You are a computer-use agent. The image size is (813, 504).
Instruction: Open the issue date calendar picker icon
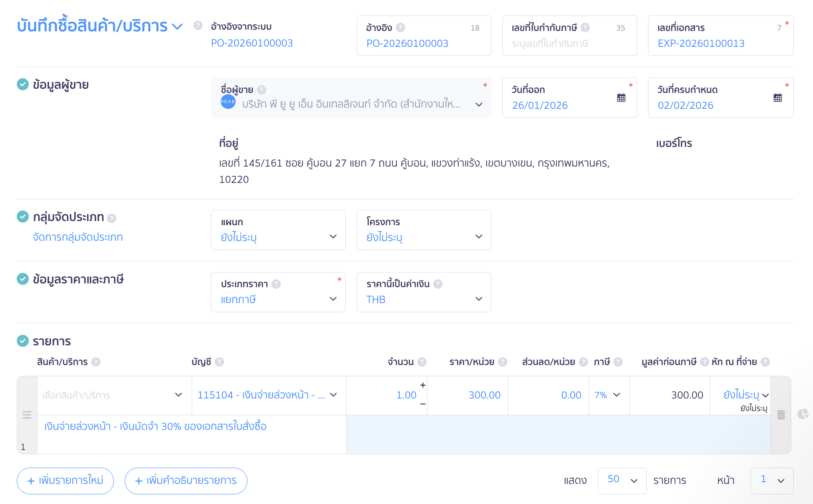pyautogui.click(x=621, y=98)
